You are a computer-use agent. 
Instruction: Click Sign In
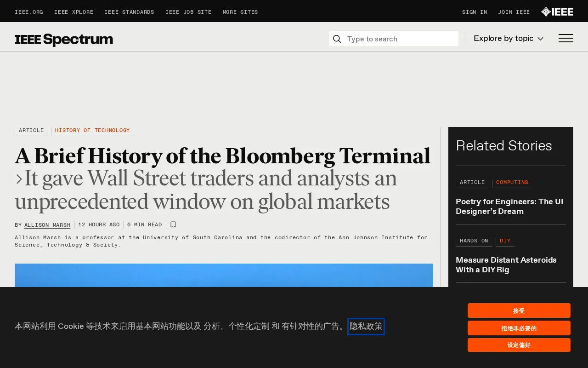coord(475,12)
